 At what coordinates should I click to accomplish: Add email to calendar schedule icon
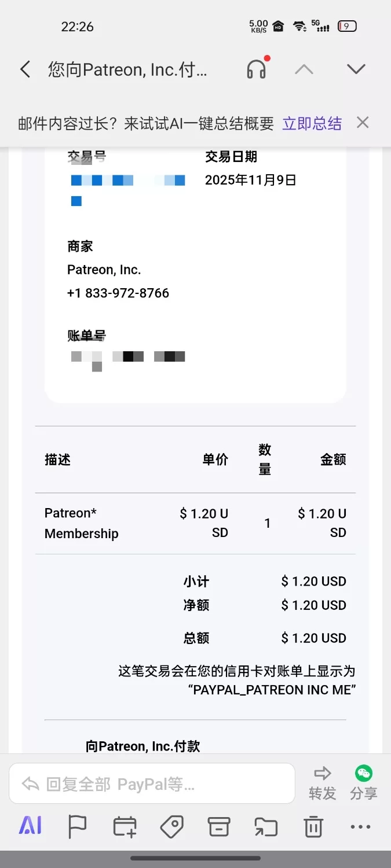coord(125,826)
